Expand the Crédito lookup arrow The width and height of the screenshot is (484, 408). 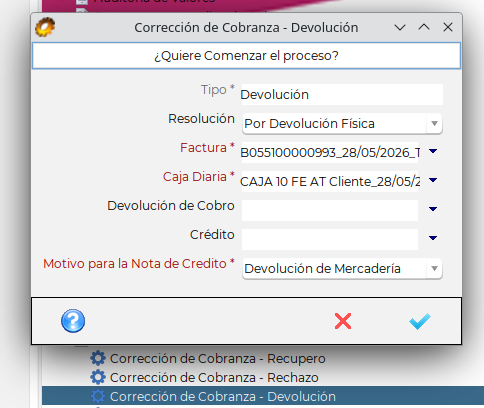pos(433,238)
